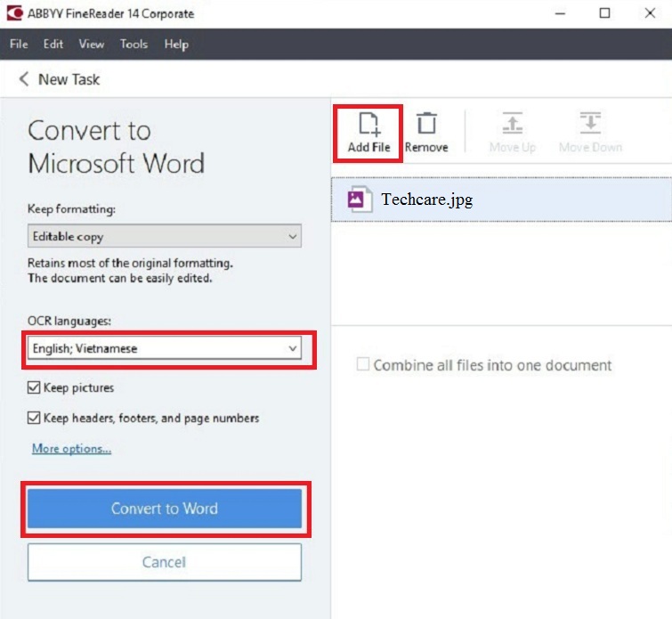Image resolution: width=672 pixels, height=619 pixels.
Task: Click the Add File icon
Action: click(368, 125)
